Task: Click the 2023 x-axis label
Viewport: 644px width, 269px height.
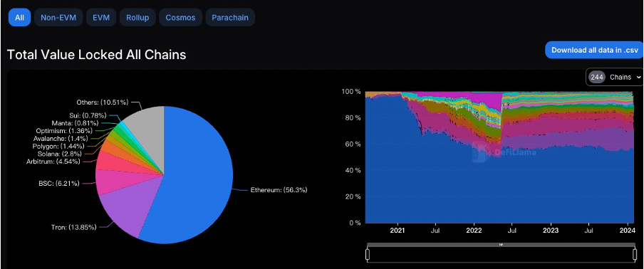Action: [551, 231]
